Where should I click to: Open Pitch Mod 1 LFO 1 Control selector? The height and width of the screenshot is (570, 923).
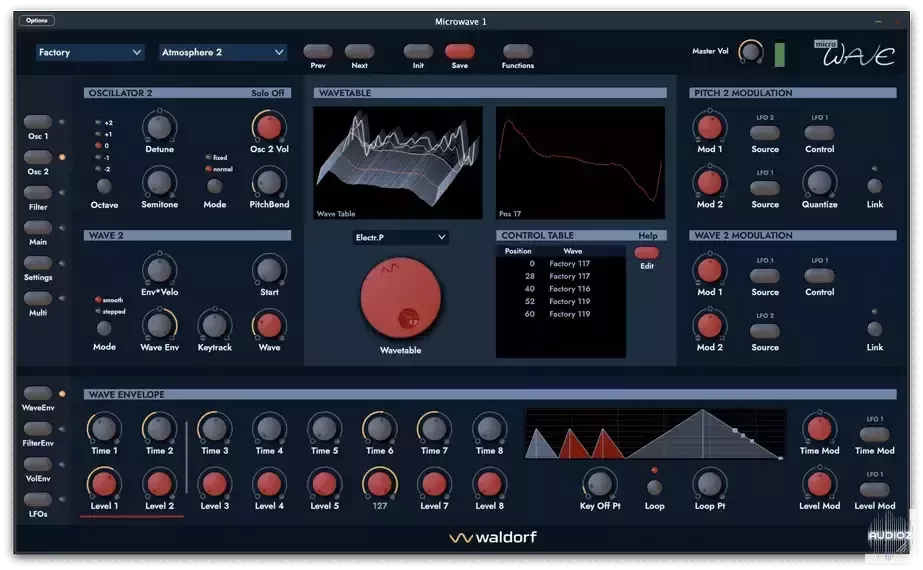point(819,132)
